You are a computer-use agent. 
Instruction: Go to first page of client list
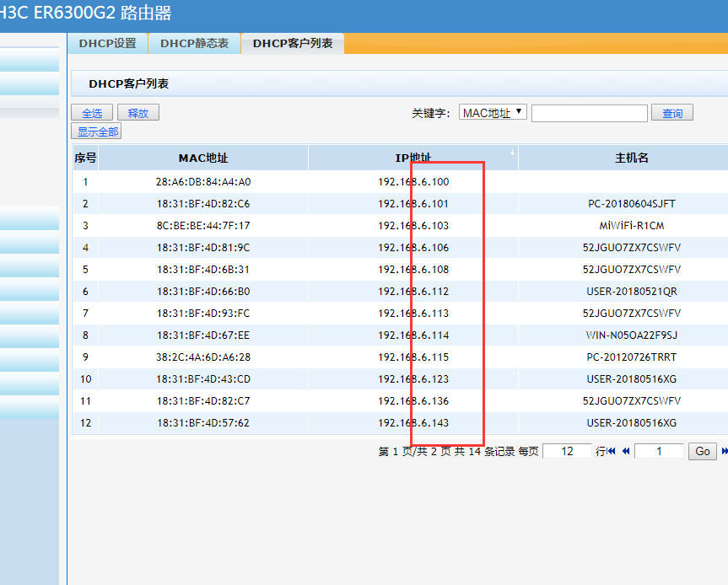(612, 452)
